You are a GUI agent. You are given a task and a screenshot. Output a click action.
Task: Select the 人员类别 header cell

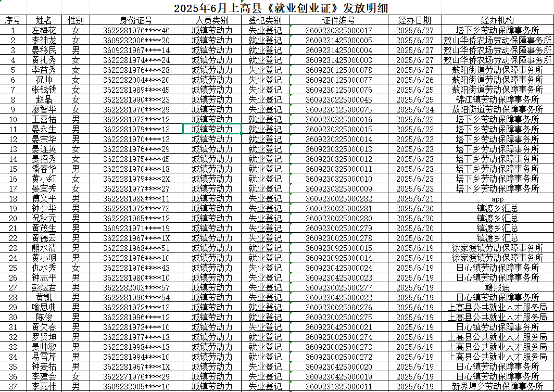pos(212,20)
